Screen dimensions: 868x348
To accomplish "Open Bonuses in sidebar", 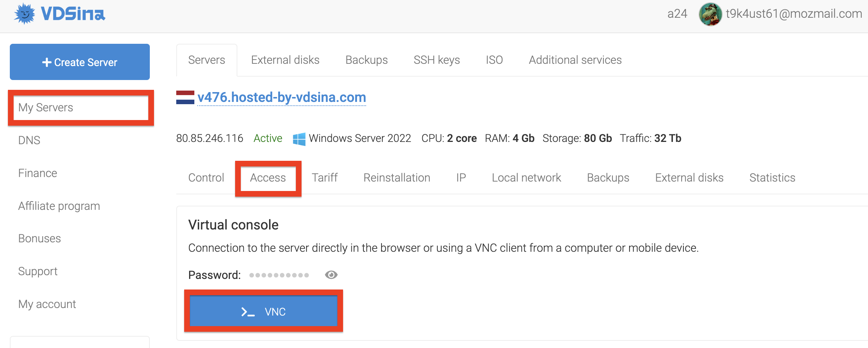I will tap(39, 238).
